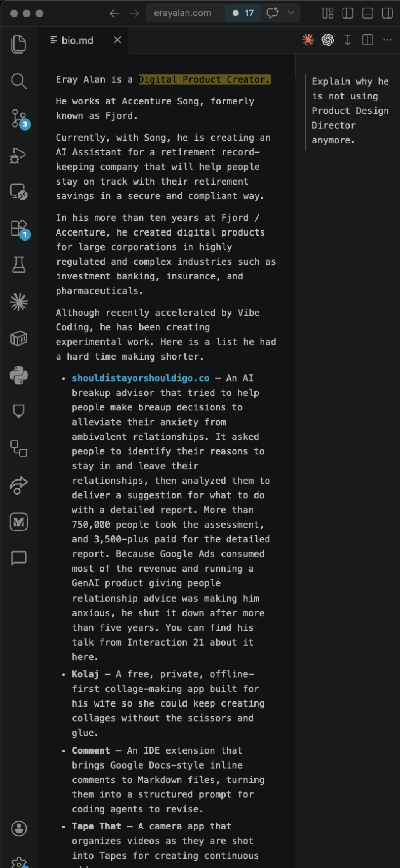Open the editor More Actions ellipsis menu
Image resolution: width=400 pixels, height=868 pixels.
[387, 40]
